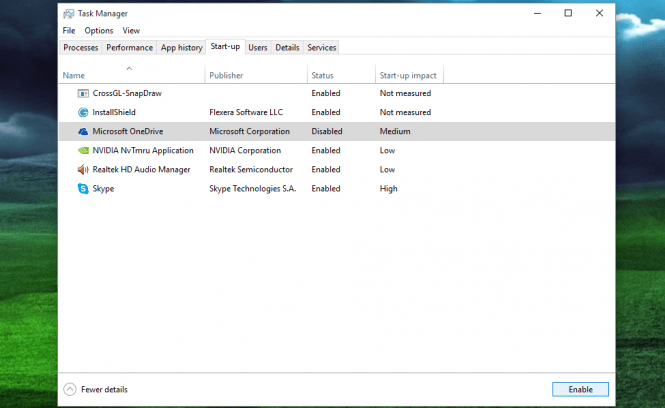This screenshot has width=665, height=408.
Task: Click the Fewer details label
Action: (104, 389)
